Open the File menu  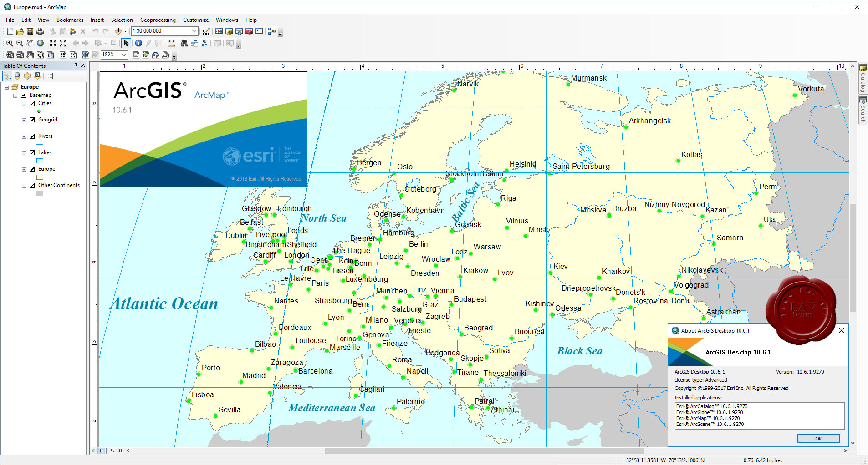pyautogui.click(x=10, y=20)
